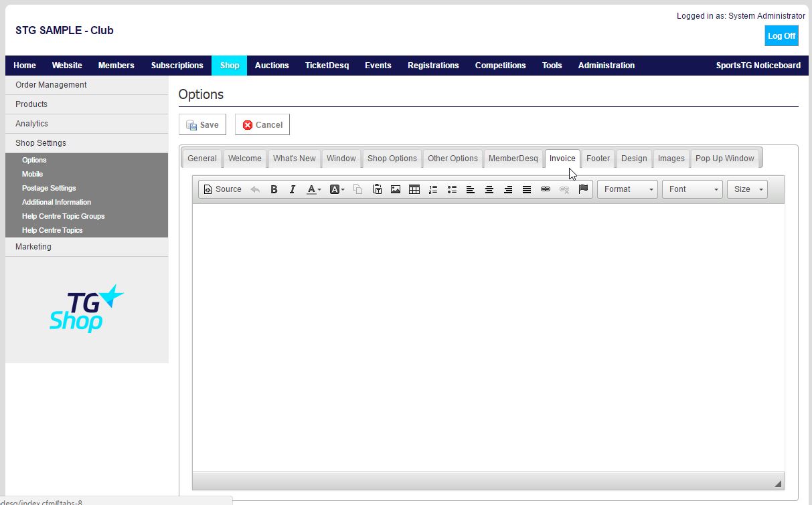Open the Shop menu
The height and width of the screenshot is (505, 812).
(230, 66)
